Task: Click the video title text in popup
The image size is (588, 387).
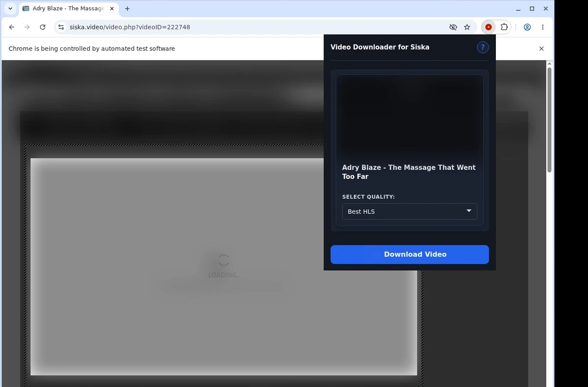Action: tap(409, 172)
